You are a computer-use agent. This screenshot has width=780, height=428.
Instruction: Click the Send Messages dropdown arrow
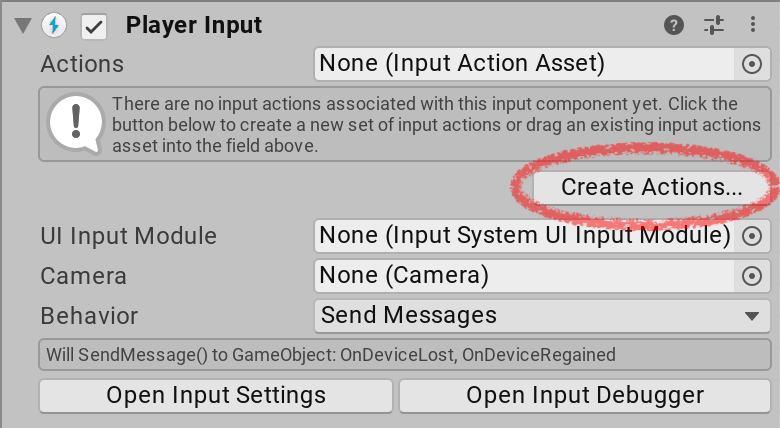coord(752,316)
